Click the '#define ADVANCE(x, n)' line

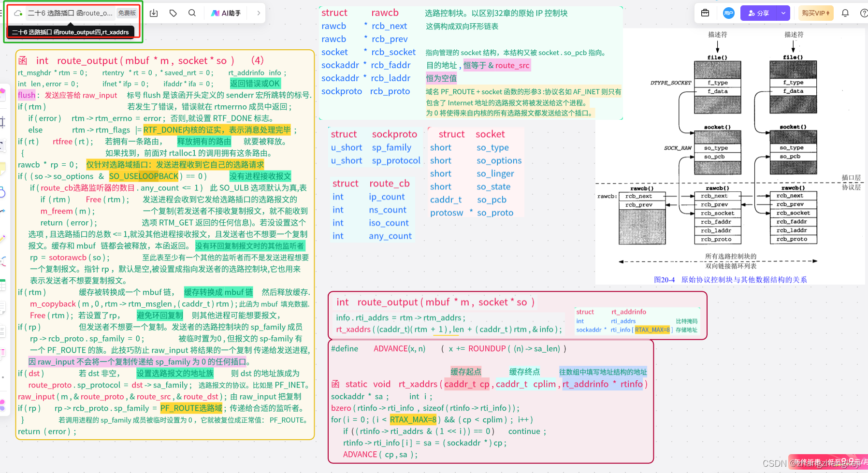pos(448,349)
